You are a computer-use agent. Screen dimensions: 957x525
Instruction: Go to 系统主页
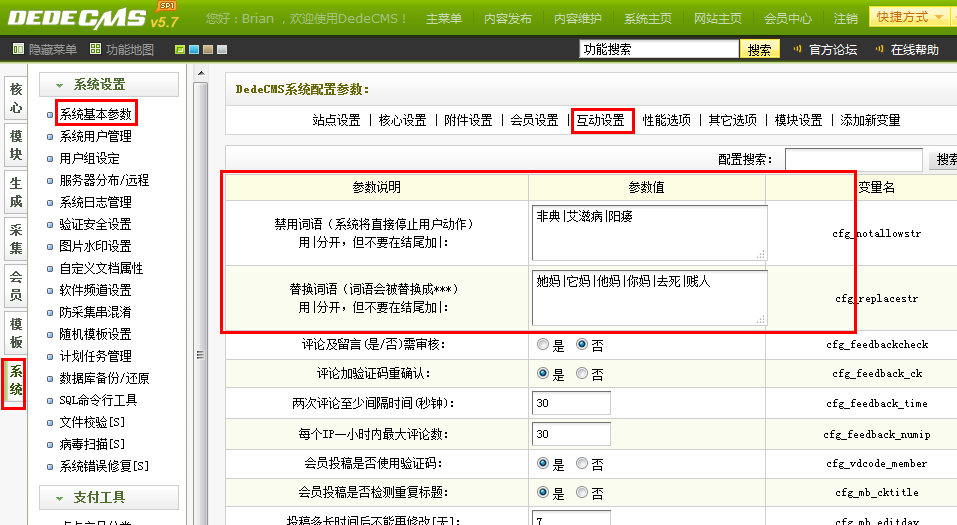[x=648, y=19]
